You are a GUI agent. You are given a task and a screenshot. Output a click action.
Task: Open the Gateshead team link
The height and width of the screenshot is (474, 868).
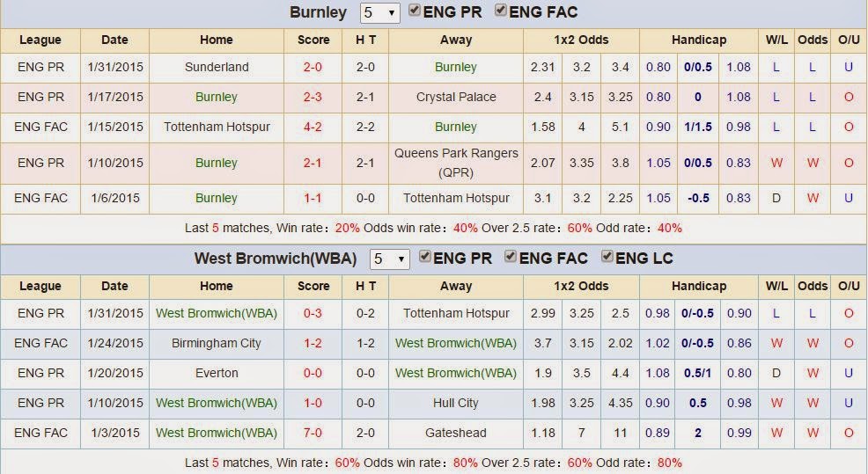[456, 433]
